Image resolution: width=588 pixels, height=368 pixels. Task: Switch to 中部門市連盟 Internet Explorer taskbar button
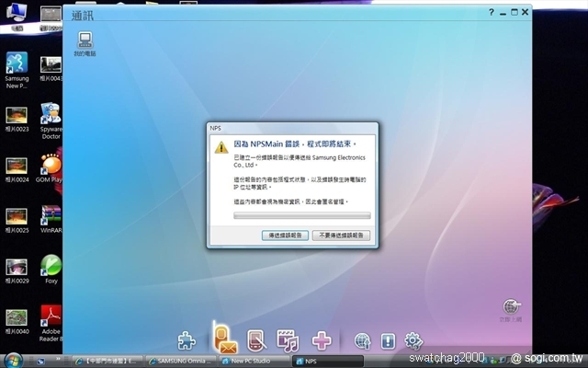(x=107, y=362)
